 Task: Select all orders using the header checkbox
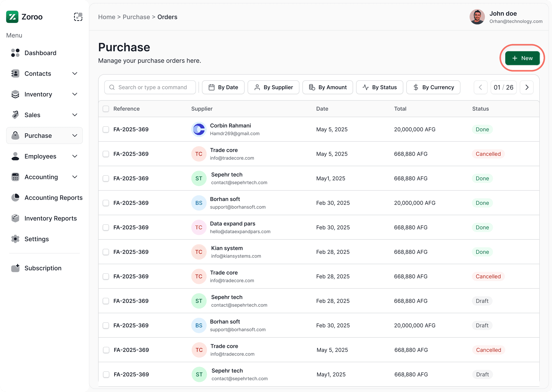(x=106, y=109)
